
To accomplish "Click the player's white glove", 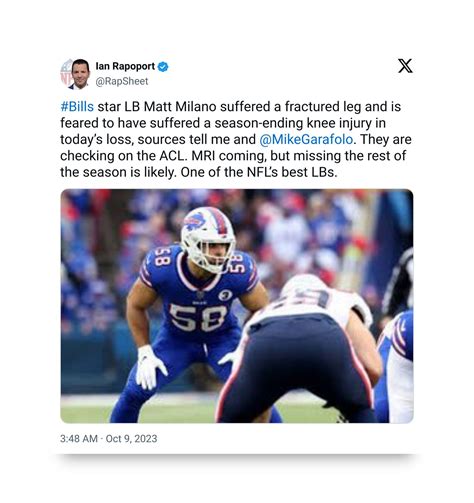I will coord(150,367).
